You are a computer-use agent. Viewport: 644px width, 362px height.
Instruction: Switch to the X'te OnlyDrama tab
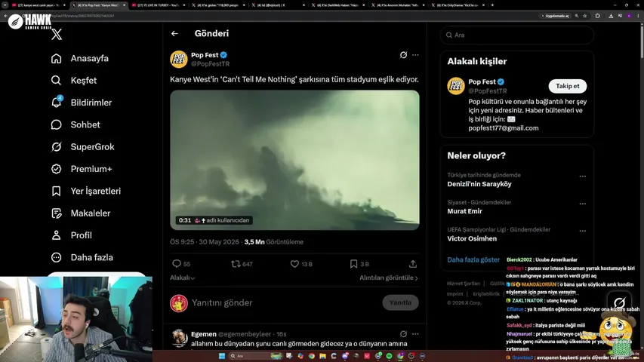coord(458,5)
